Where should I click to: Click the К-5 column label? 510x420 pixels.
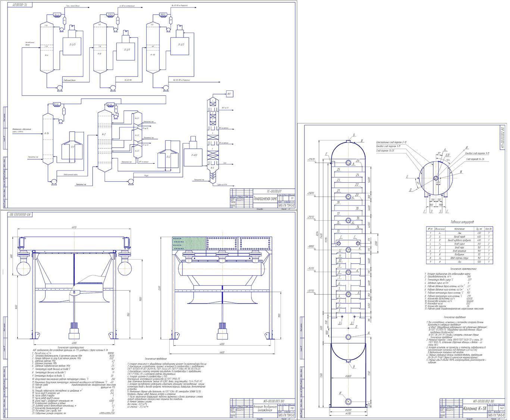coord(212,167)
